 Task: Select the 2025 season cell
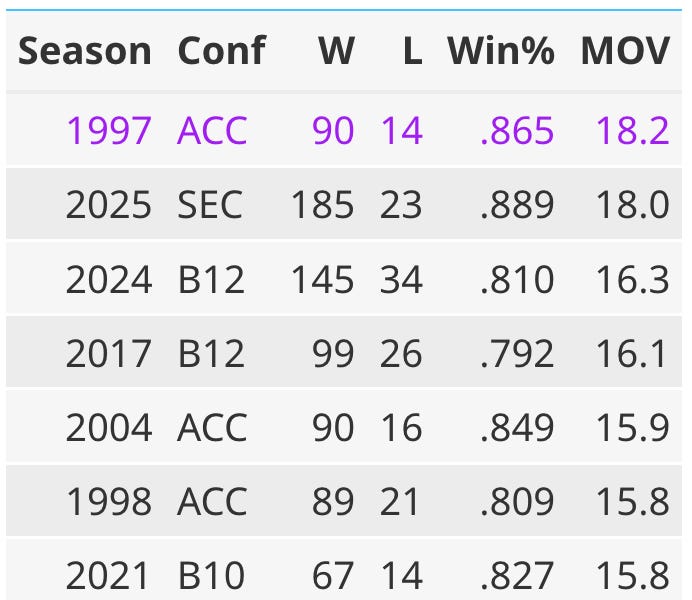pyautogui.click(x=109, y=204)
